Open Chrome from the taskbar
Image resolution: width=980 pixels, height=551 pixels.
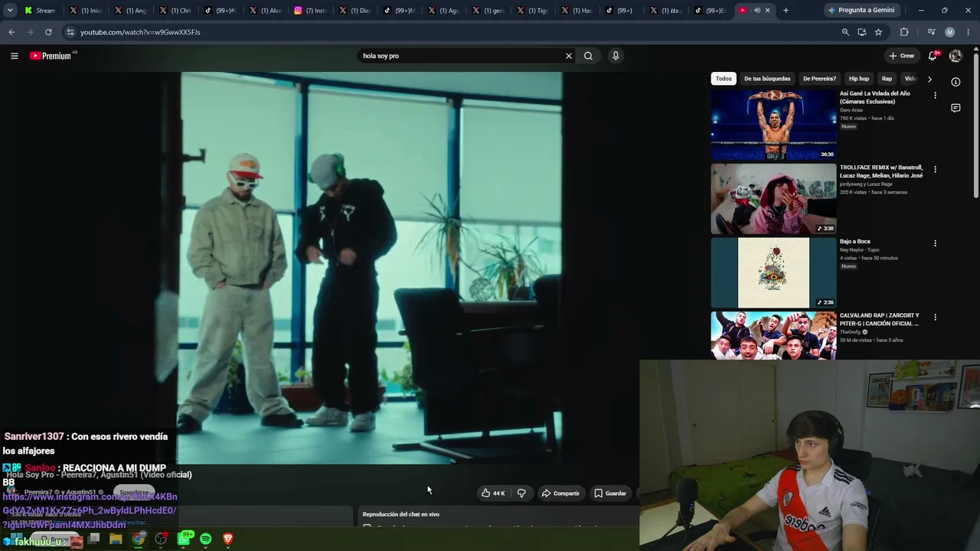coord(138,540)
